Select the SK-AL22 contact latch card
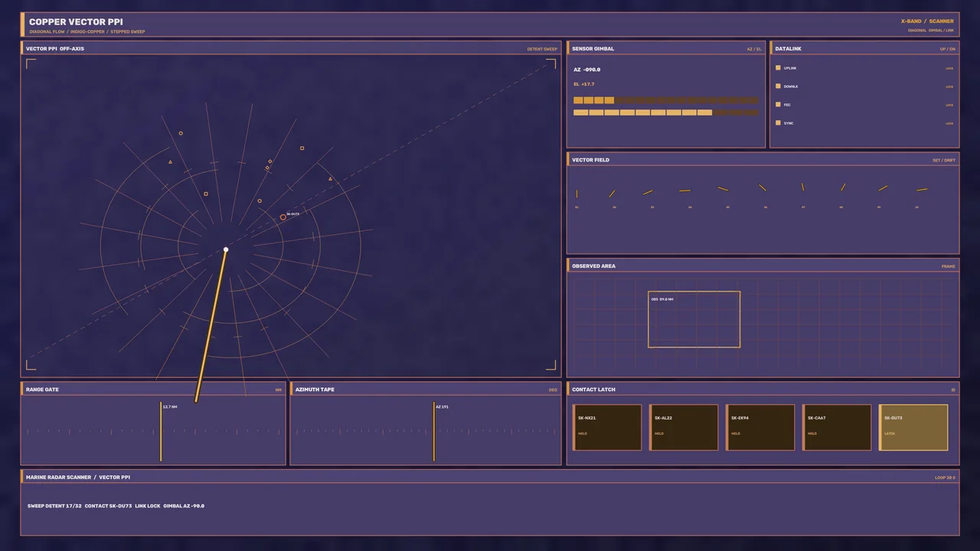 (x=684, y=428)
